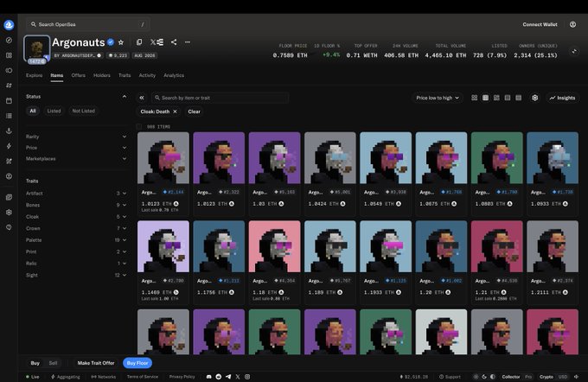Copy the collection address icon

(x=139, y=42)
